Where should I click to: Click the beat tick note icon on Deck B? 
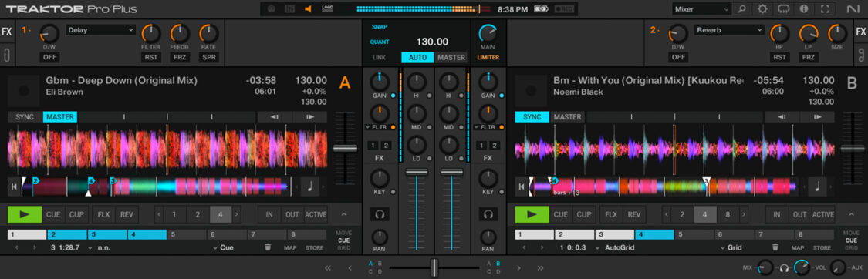coord(817,187)
